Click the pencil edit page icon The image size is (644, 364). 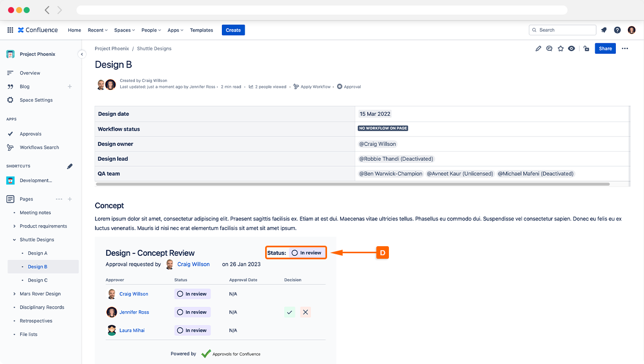pos(538,49)
